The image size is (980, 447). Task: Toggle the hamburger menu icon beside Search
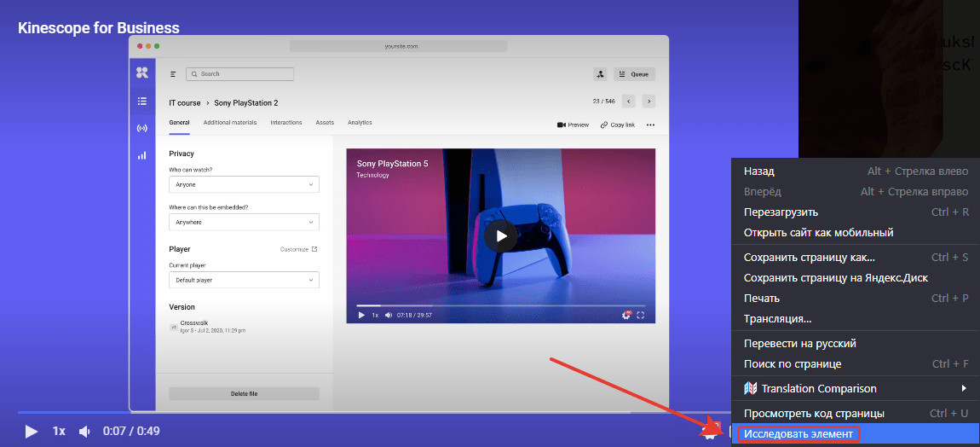pos(173,74)
